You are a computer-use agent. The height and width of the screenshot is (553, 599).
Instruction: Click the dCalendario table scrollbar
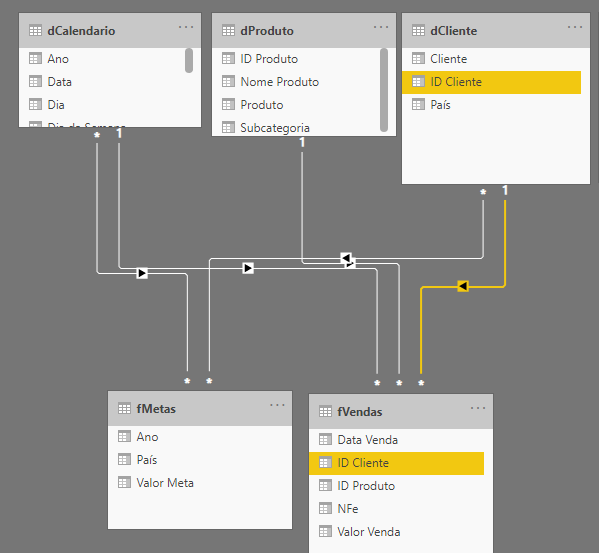(189, 60)
